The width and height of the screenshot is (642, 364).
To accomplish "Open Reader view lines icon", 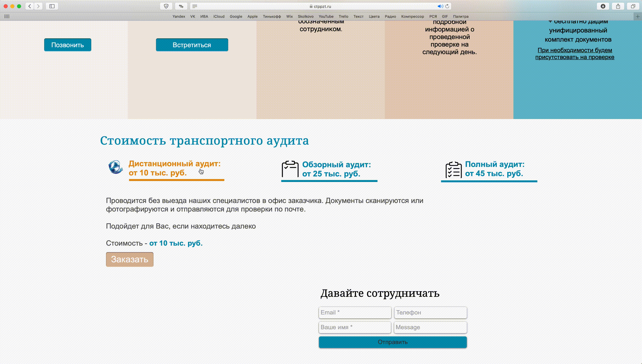I will coord(195,6).
